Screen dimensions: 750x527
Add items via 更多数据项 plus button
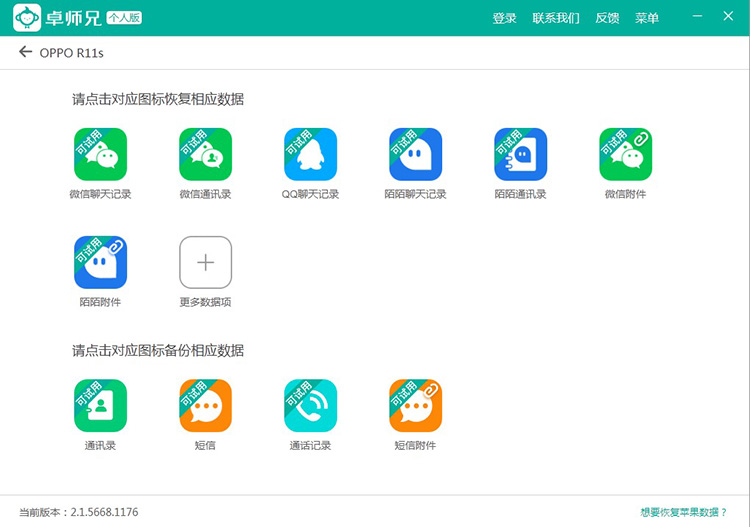pyautogui.click(x=205, y=263)
